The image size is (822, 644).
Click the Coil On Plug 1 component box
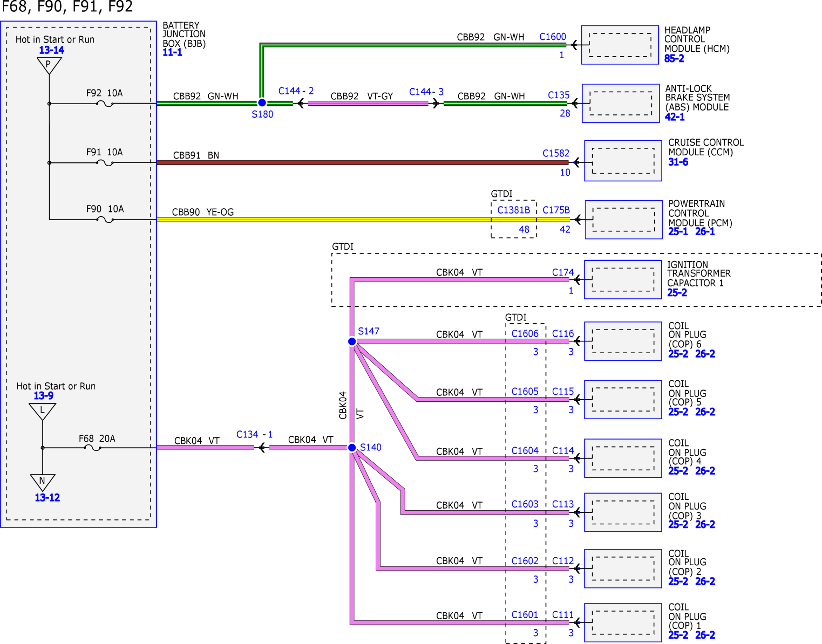tap(623, 622)
